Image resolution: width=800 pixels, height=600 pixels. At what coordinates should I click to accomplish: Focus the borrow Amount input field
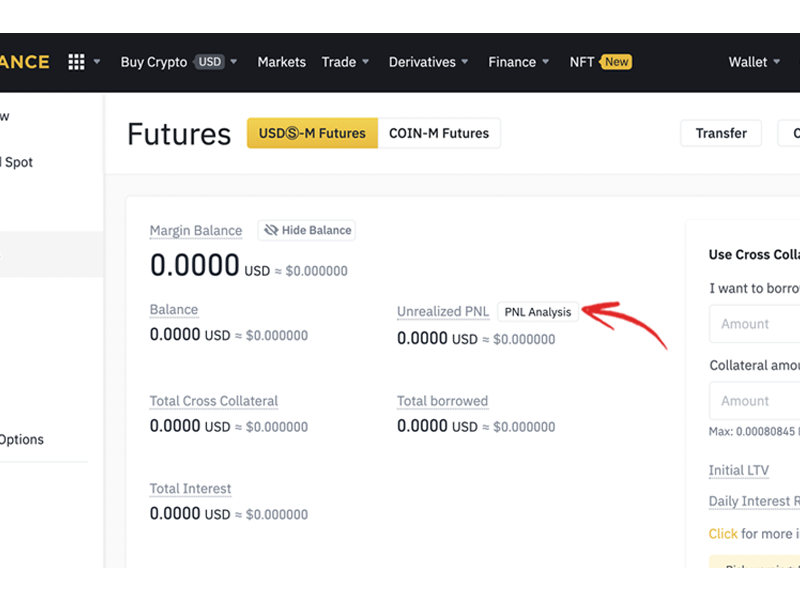[x=755, y=324]
